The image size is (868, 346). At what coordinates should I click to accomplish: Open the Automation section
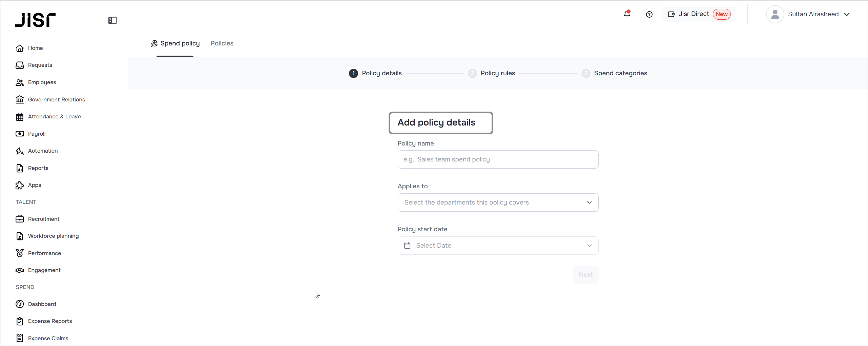point(43,151)
